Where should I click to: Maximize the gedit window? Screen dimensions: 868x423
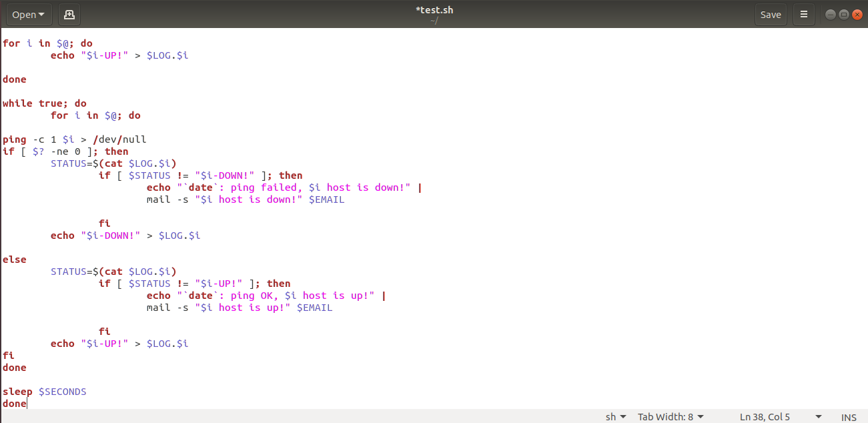coord(843,14)
